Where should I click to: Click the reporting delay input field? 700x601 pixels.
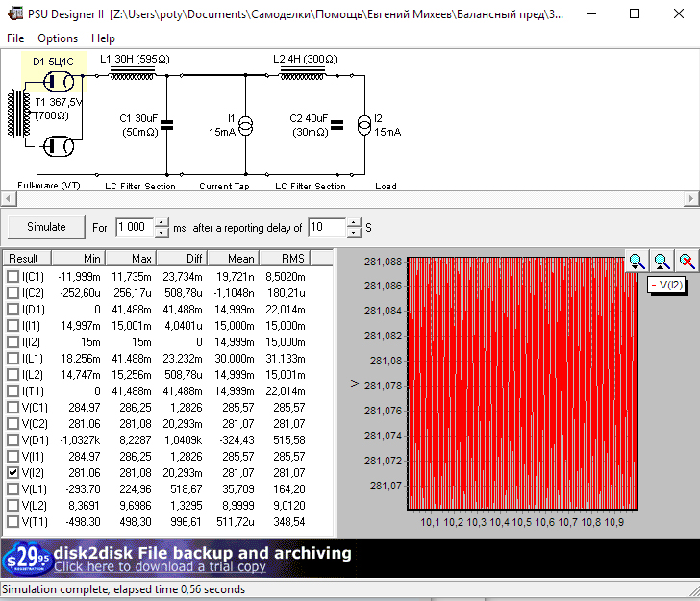(x=326, y=228)
